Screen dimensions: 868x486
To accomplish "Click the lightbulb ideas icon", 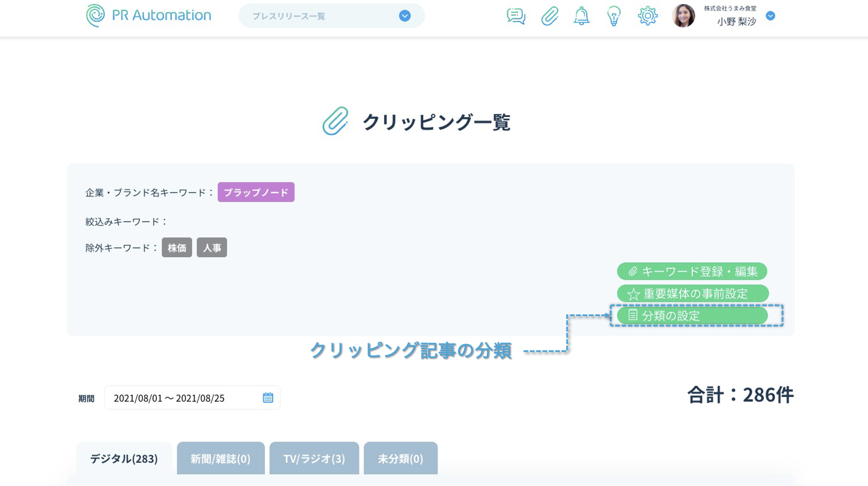I will tap(613, 16).
